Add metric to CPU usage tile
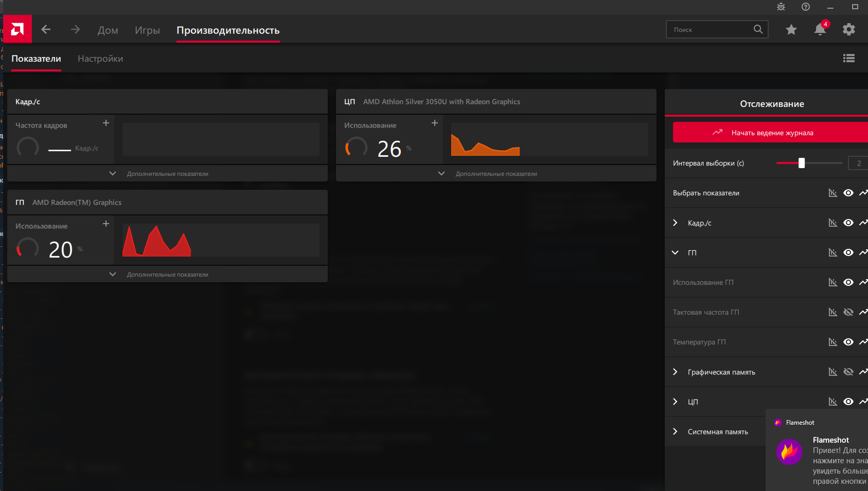 pos(435,123)
